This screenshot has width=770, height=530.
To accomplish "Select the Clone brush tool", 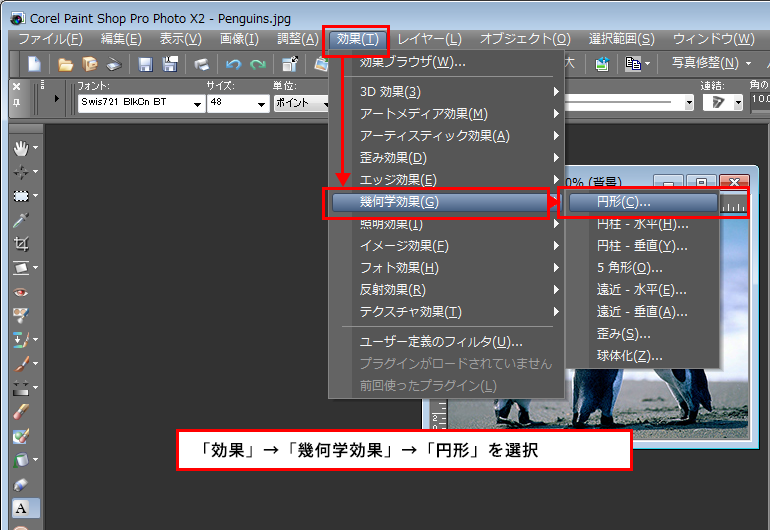I will point(21,339).
